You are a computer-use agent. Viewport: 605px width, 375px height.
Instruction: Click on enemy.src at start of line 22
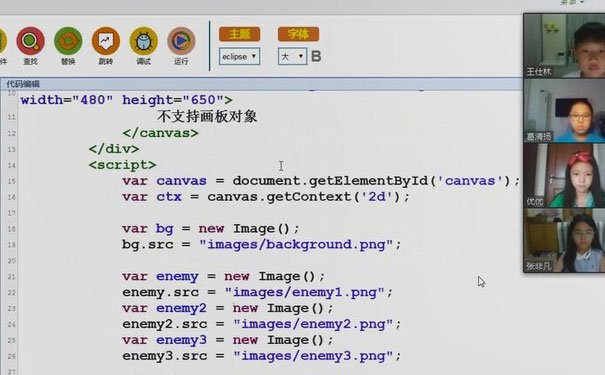pos(161,292)
